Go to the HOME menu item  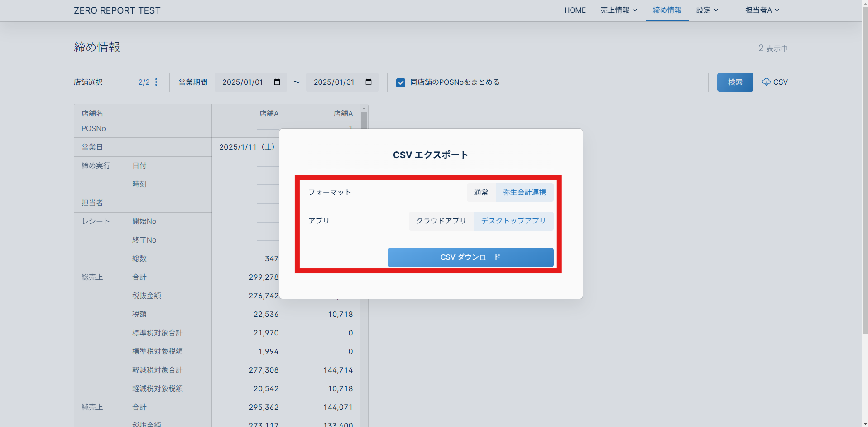[x=575, y=10]
